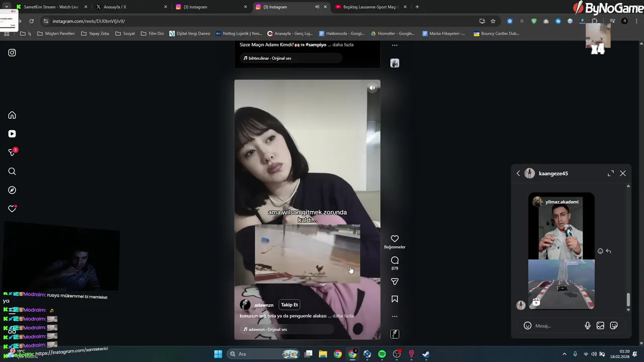Click the chat scrollbar down arrow
Viewport: 644px width, 362px height.
628,310
